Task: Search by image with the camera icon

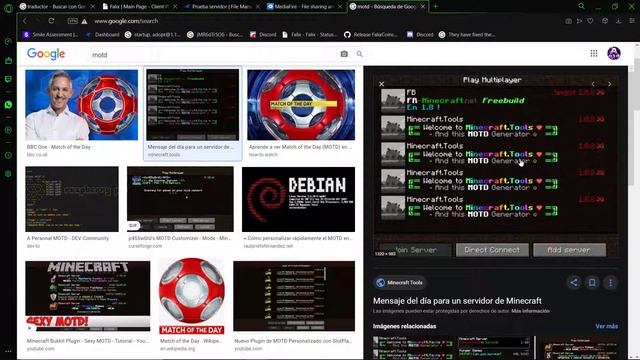Action: click(344, 54)
